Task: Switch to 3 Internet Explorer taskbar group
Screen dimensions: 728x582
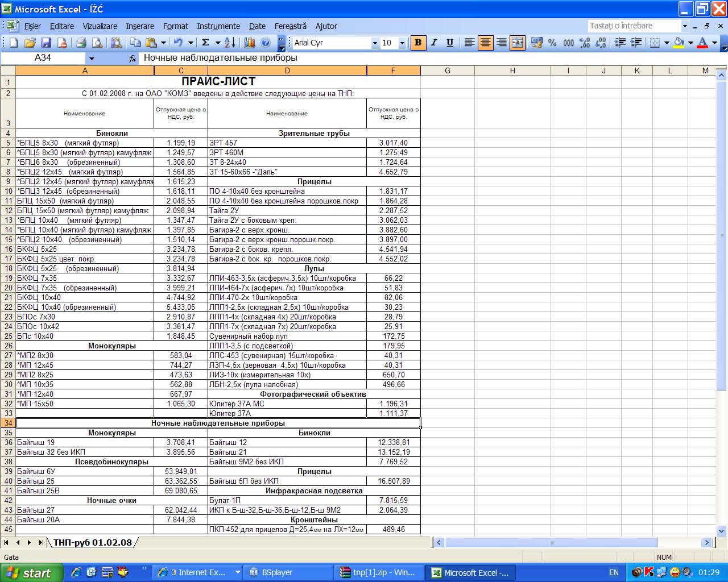Action: [x=198, y=572]
